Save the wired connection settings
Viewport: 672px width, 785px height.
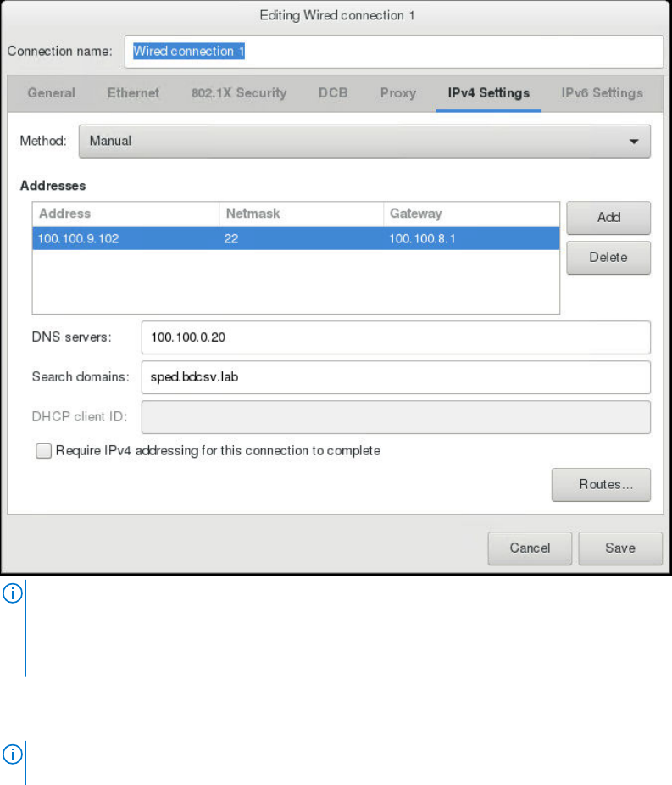(x=620, y=548)
